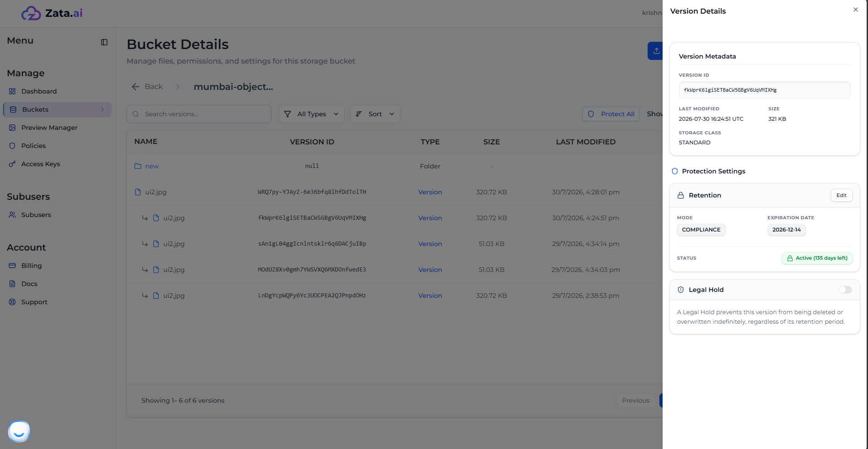The height and width of the screenshot is (449, 868).
Task: Click the mumbai-object... breadcrumb
Action: 233,87
